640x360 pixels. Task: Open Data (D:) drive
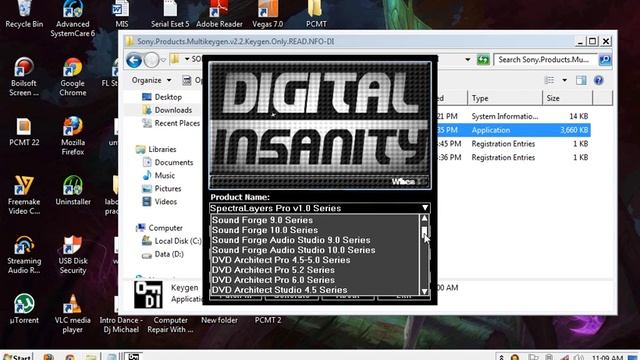coord(162,254)
